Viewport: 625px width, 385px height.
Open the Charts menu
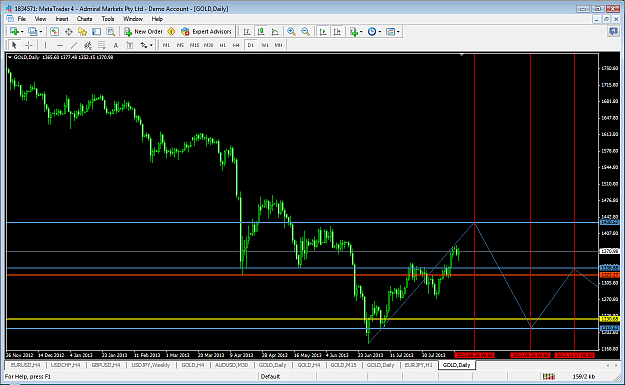point(84,19)
